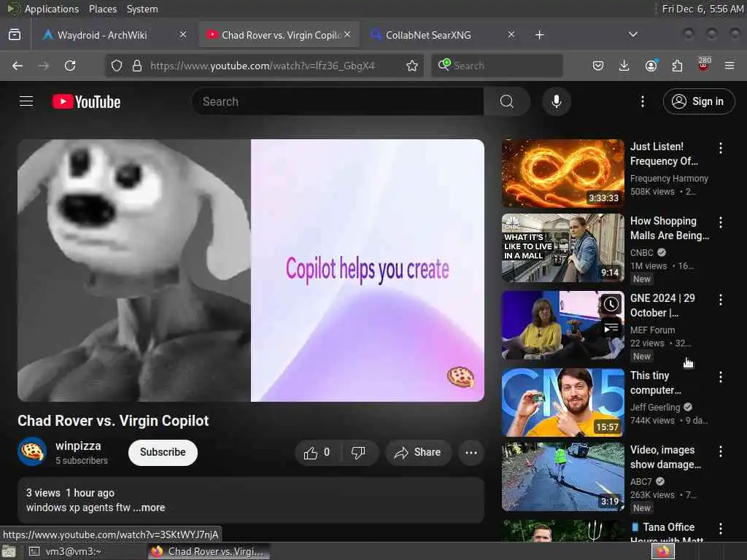The width and height of the screenshot is (747, 560).
Task: Go back with Firefox back arrow
Action: [x=18, y=66]
